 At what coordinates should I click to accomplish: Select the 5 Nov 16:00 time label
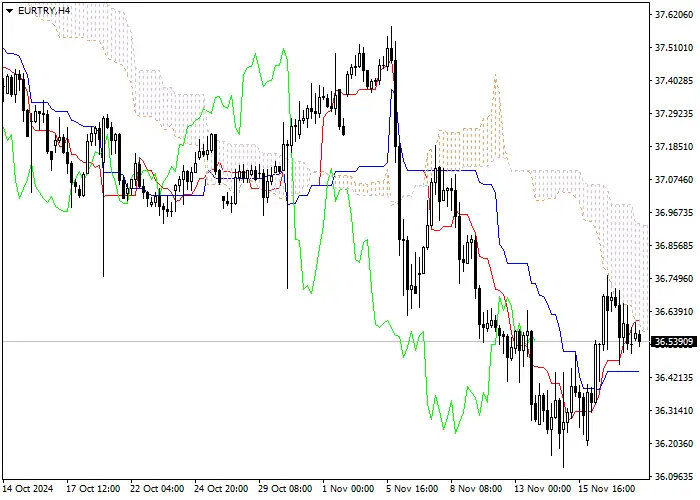click(x=412, y=488)
